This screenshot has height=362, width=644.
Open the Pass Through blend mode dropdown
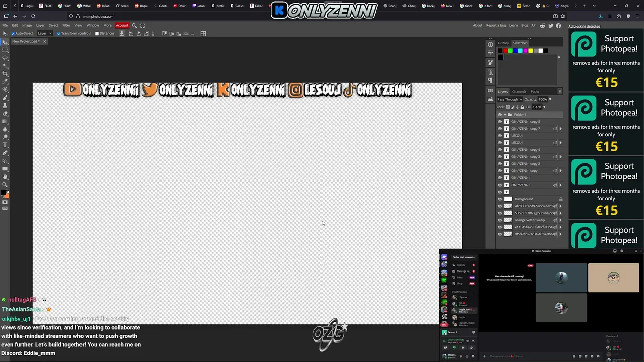click(x=510, y=99)
